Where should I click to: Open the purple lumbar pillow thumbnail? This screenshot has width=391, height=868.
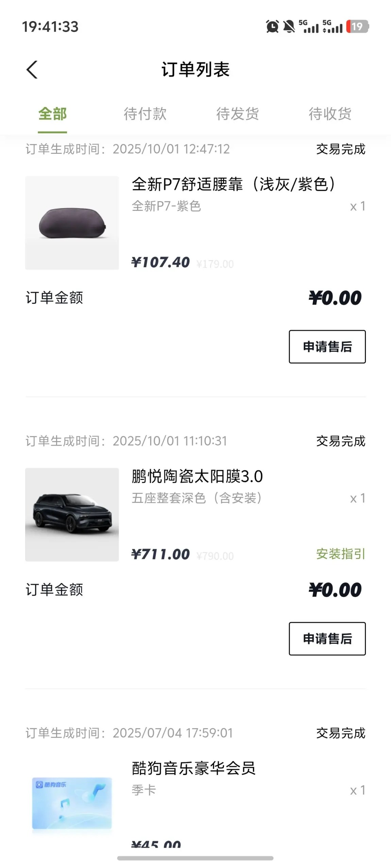pyautogui.click(x=72, y=223)
